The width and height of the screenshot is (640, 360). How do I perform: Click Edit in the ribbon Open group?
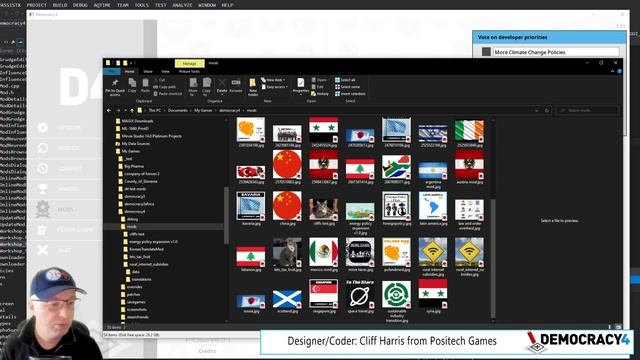(x=318, y=87)
